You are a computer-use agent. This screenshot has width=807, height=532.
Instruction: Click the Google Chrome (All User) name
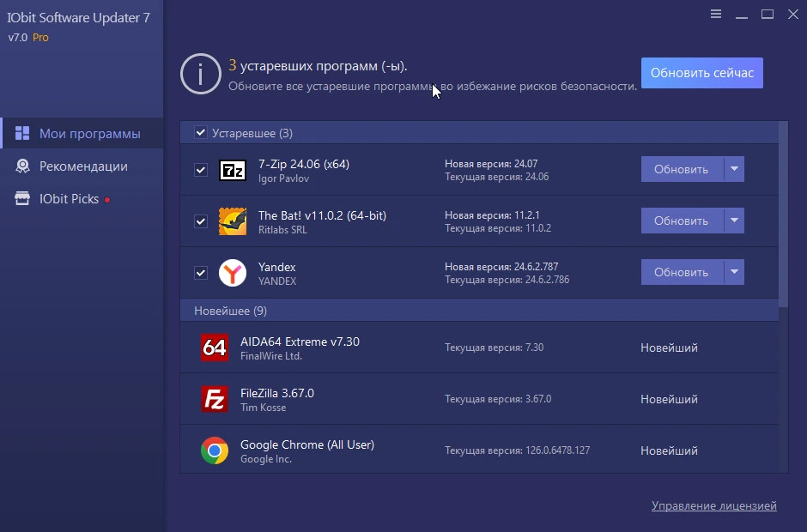coord(307,444)
